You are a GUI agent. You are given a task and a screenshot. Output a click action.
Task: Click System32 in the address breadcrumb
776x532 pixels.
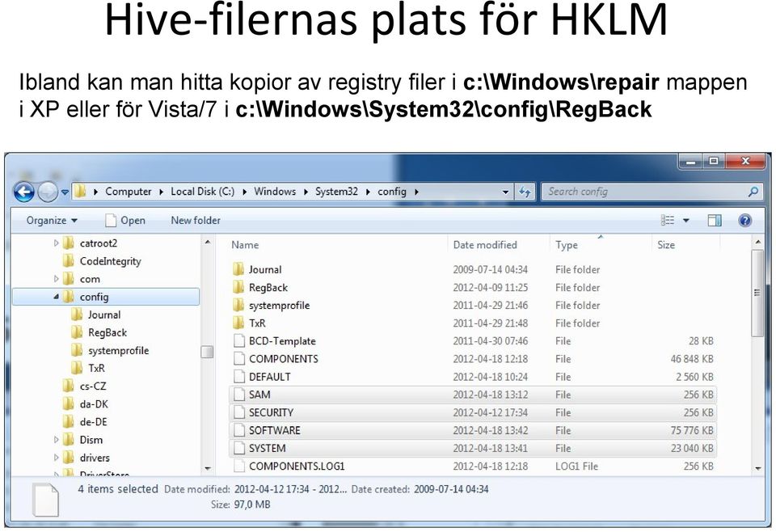(336, 192)
